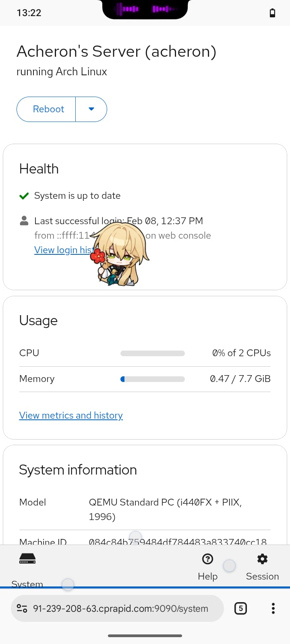Viewport: 290px width, 644px height.
Task: Tap the address bar URL field
Action: (x=120, y=609)
